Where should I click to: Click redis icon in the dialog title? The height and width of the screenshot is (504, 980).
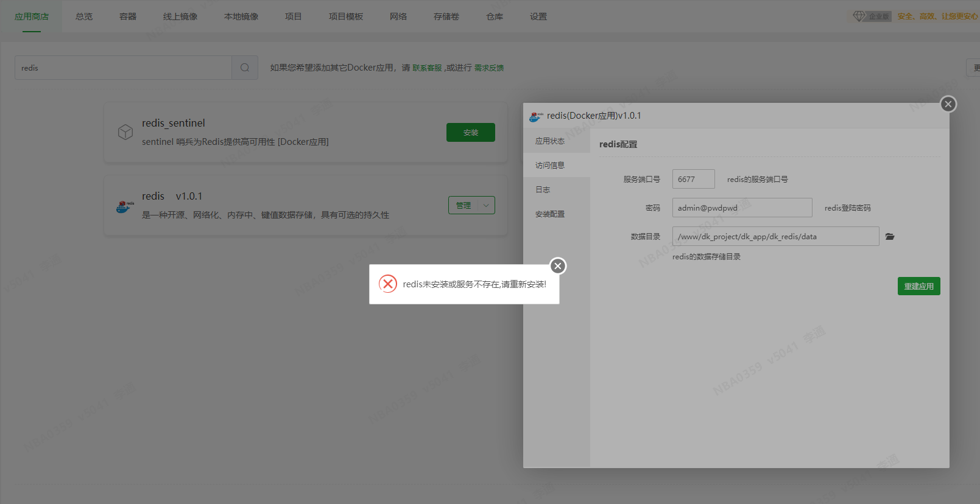click(x=536, y=116)
